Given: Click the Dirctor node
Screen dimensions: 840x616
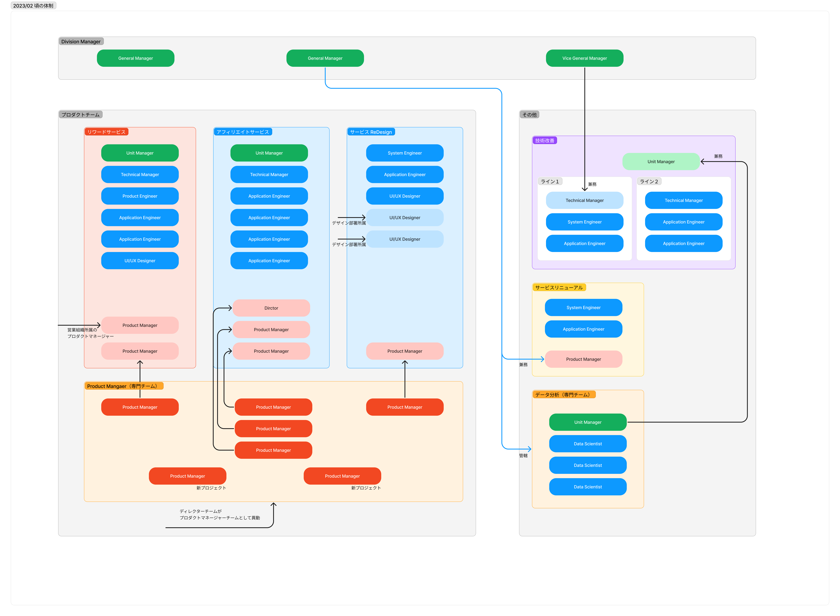Looking at the screenshot, I should (271, 308).
